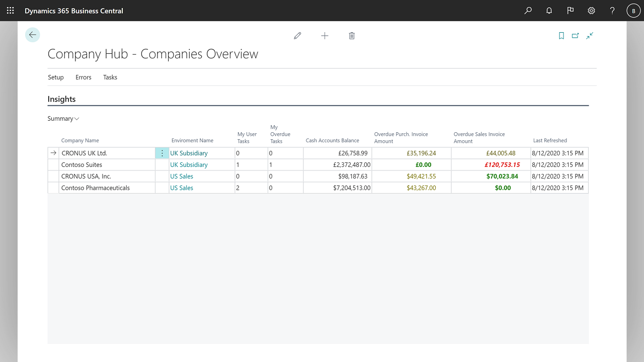
Task: Sort by Company Name column header
Action: pyautogui.click(x=80, y=141)
